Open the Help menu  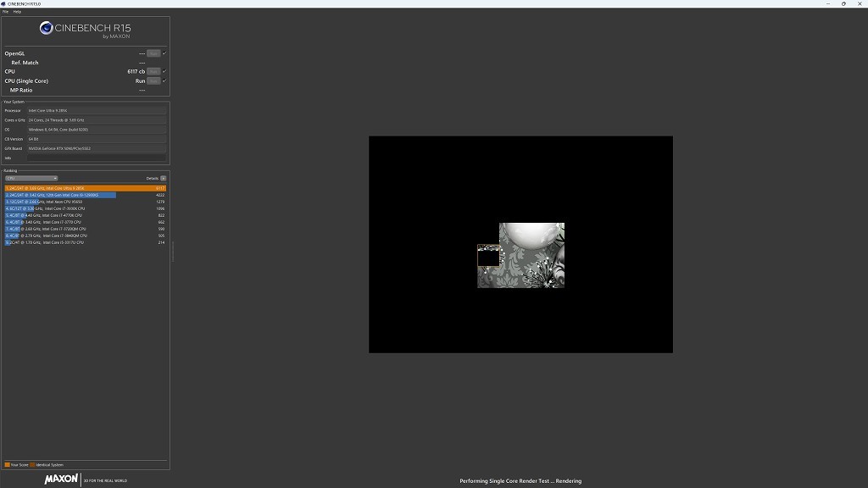17,12
